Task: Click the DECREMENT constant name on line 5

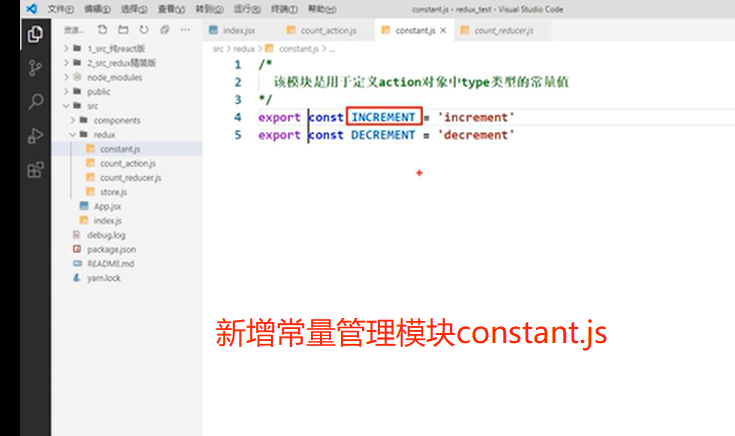Action: click(383, 135)
